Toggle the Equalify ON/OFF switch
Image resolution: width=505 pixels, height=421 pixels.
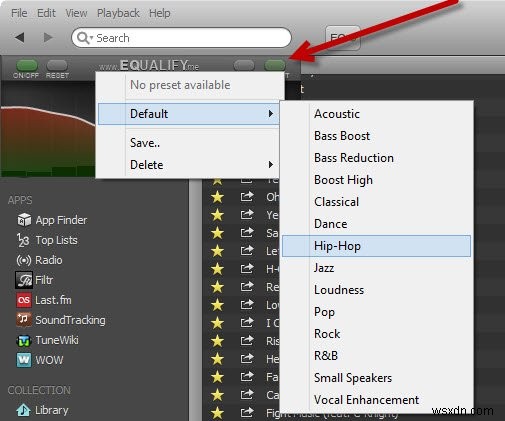[27, 65]
